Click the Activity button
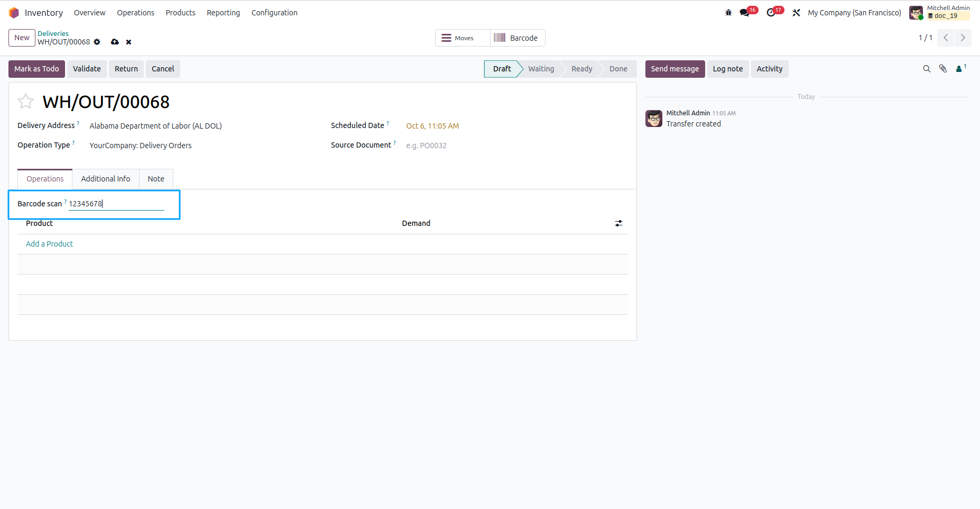Viewport: 980px width, 509px height. point(770,69)
